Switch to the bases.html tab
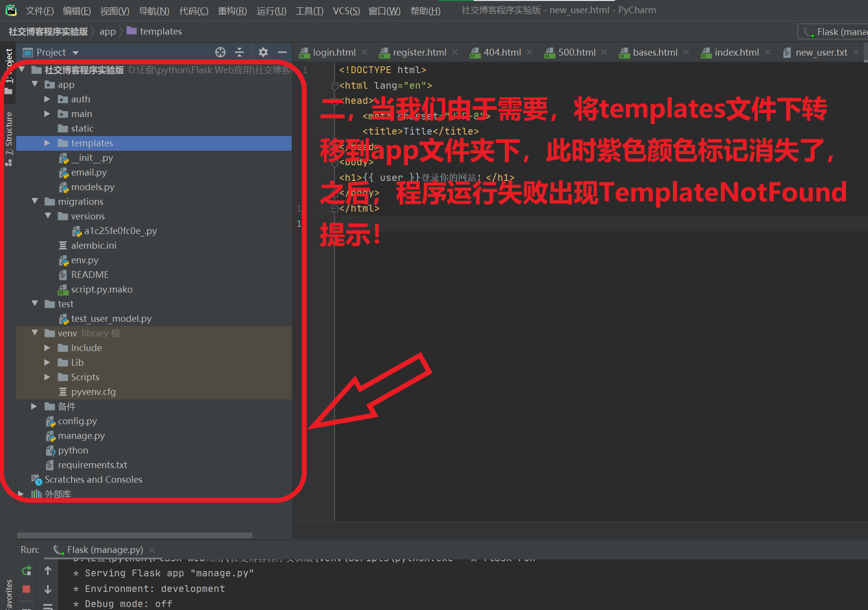The height and width of the screenshot is (610, 868). pos(655,52)
